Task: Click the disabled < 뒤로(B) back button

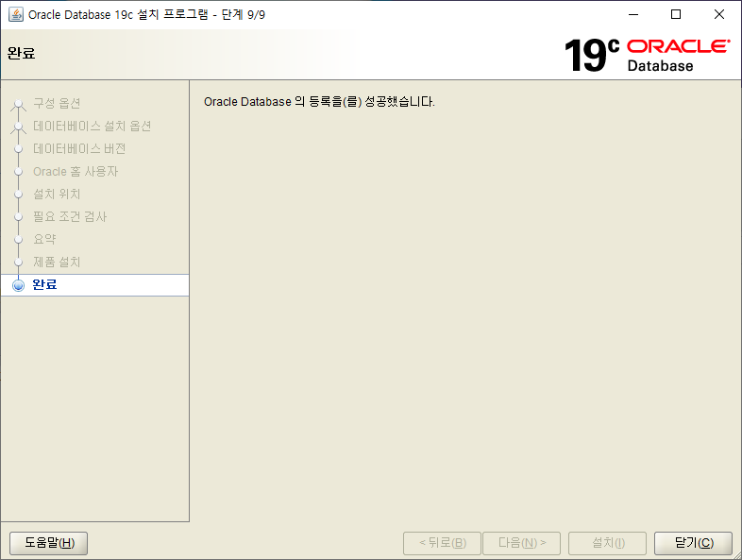Action: pos(442,542)
